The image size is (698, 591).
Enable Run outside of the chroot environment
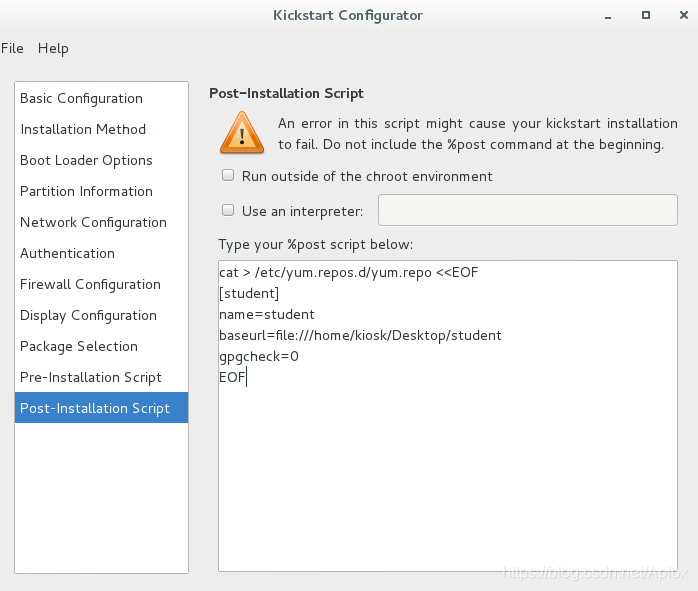click(228, 176)
